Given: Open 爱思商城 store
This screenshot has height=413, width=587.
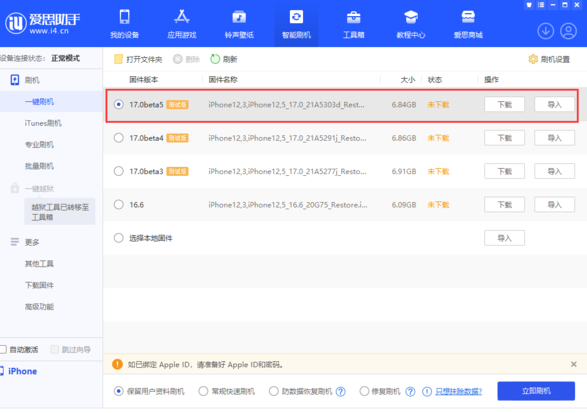Looking at the screenshot, I should click(468, 24).
